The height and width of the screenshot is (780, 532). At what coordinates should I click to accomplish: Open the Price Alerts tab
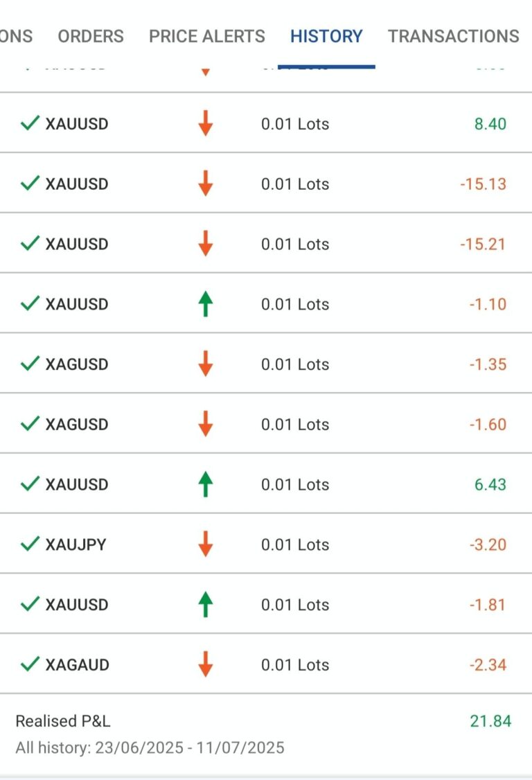click(207, 36)
